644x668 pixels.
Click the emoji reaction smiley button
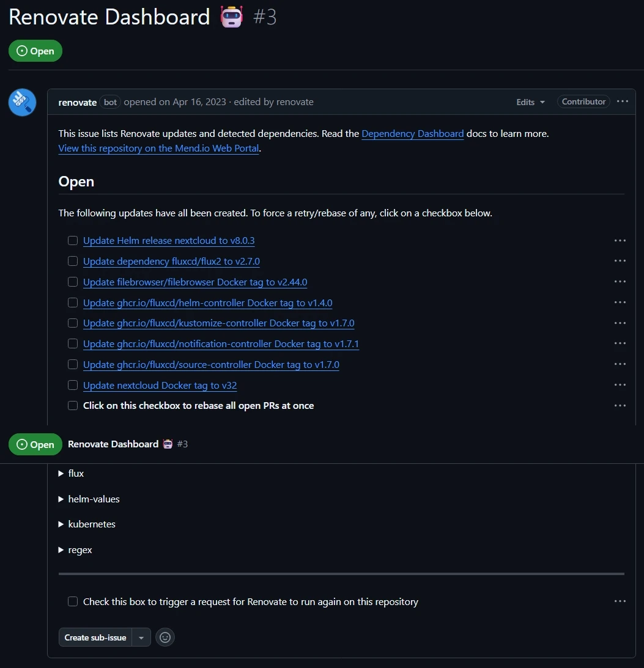point(165,637)
